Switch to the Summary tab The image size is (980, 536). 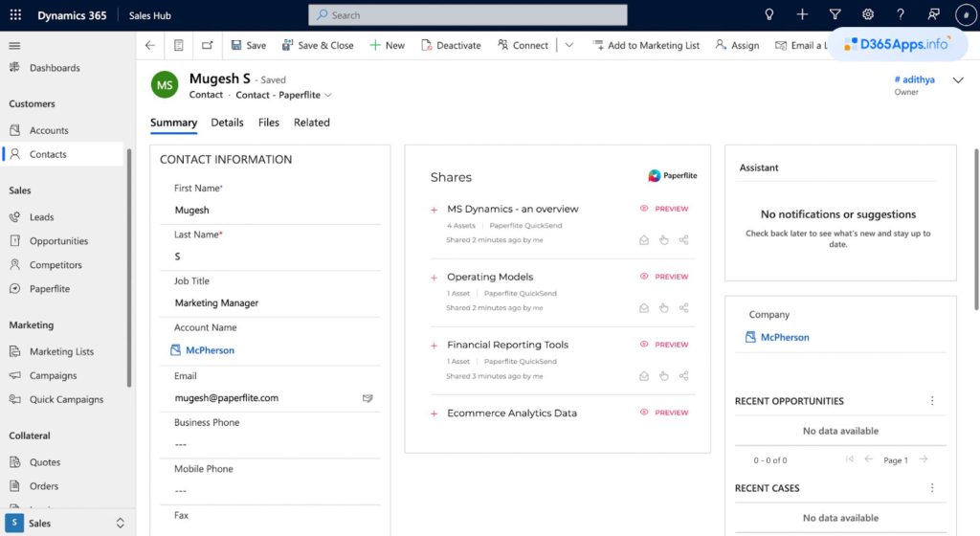coord(174,123)
